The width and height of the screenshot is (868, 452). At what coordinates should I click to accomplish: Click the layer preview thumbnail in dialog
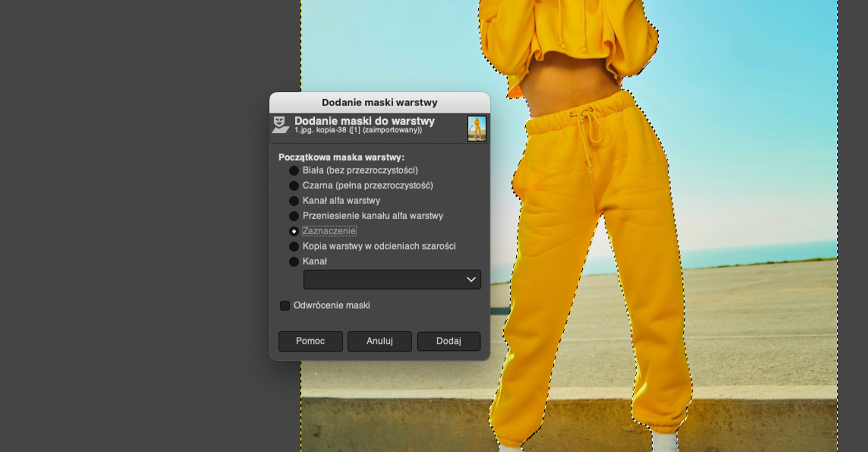pyautogui.click(x=477, y=128)
